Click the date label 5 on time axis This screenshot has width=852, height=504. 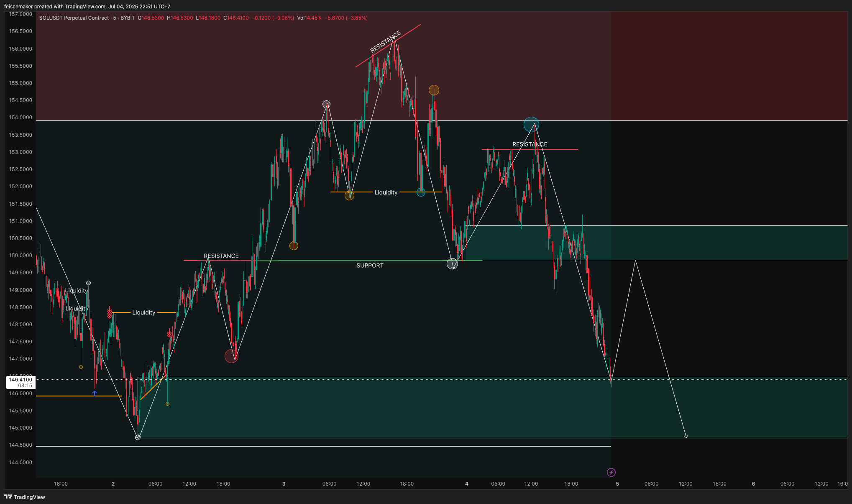(617, 484)
